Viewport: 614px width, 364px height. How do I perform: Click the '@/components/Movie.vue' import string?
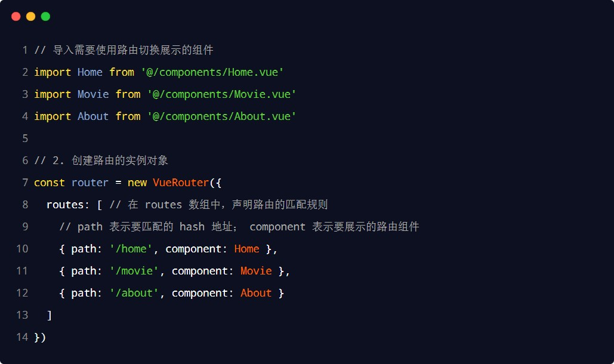[221, 94]
